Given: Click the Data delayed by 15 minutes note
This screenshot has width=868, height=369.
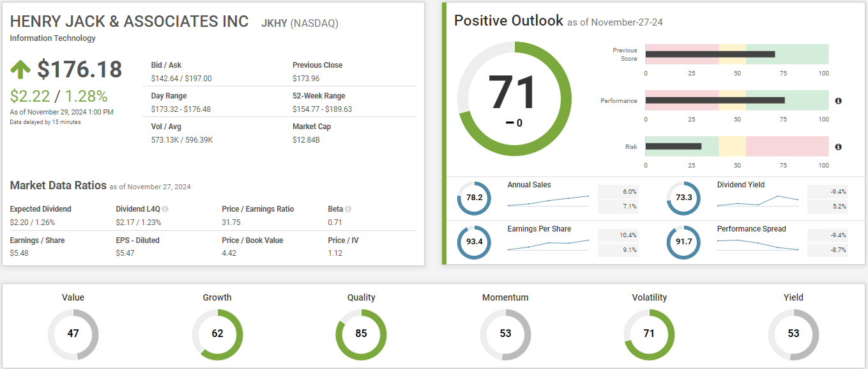Looking at the screenshot, I should point(45,122).
